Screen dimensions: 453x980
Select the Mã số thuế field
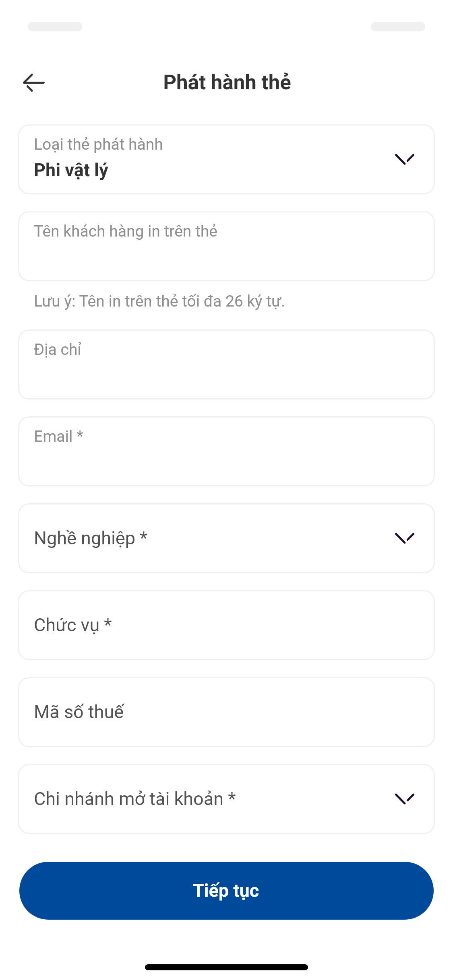pyautogui.click(x=226, y=712)
